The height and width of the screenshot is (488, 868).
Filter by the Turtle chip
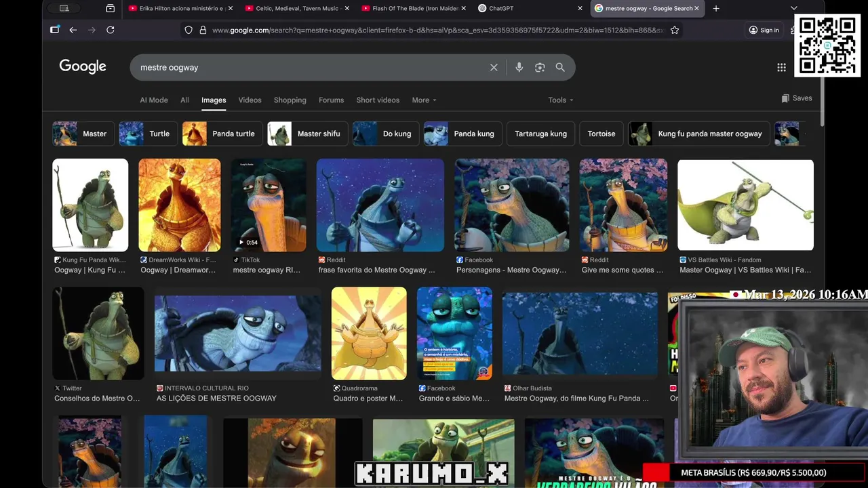[148, 134]
